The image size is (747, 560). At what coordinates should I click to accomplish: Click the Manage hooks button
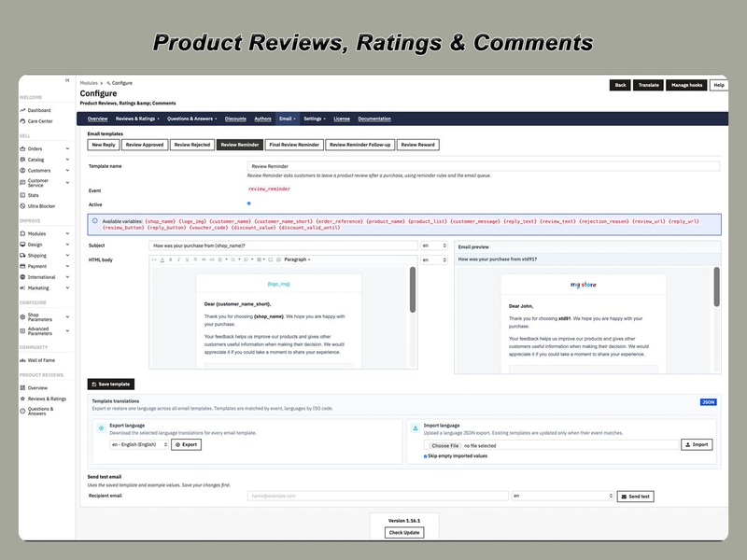(x=686, y=85)
